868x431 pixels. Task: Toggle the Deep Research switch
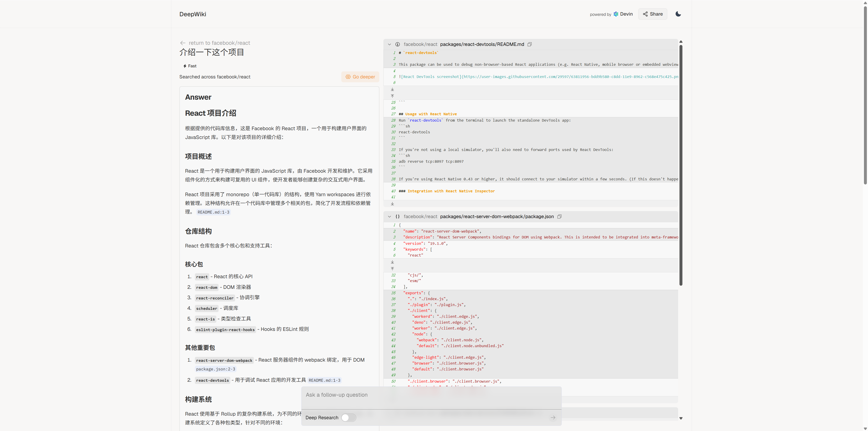click(348, 417)
